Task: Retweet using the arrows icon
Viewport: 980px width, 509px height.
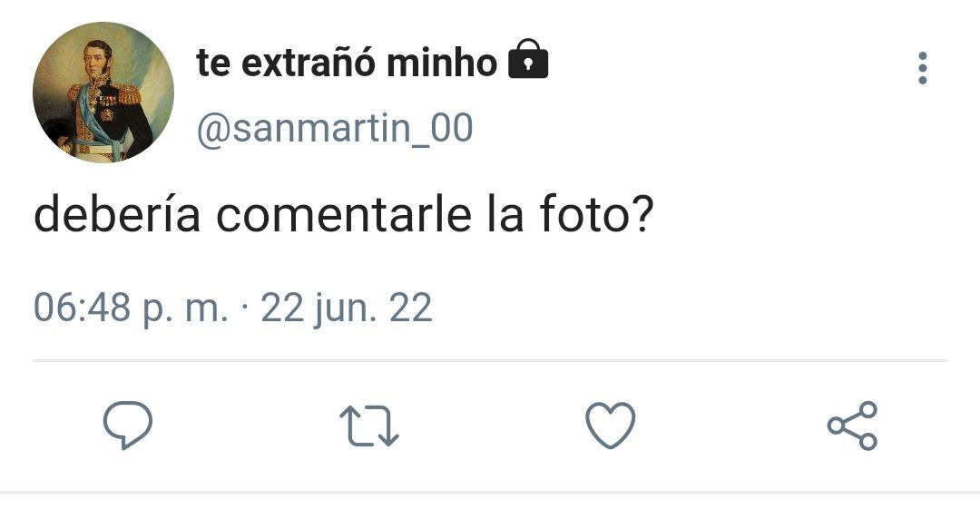Action: click(368, 426)
